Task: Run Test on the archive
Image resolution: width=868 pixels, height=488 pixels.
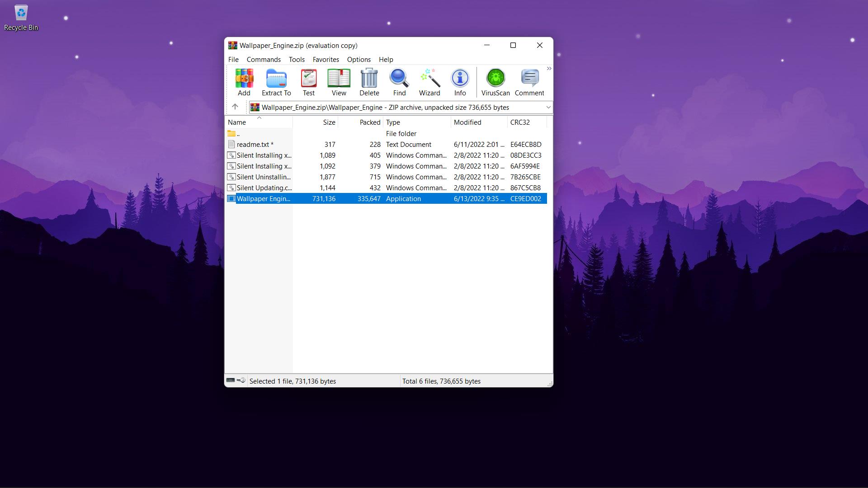Action: click(x=309, y=82)
